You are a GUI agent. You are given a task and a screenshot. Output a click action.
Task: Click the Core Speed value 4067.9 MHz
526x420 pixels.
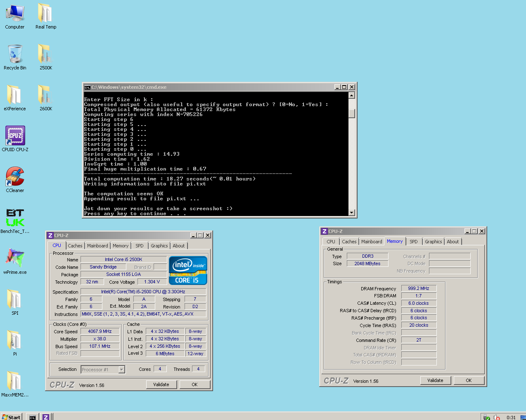pyautogui.click(x=100, y=331)
